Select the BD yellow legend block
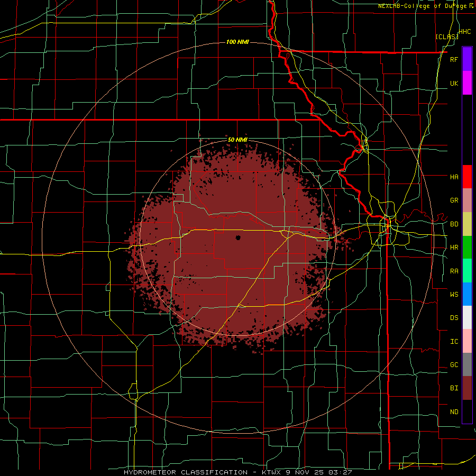Screen dimensions: 476x476 (467, 224)
